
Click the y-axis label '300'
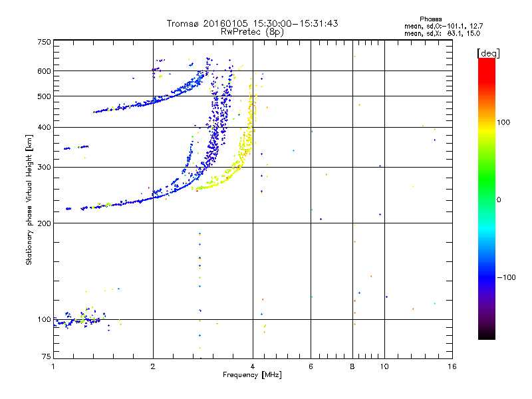coord(44,168)
